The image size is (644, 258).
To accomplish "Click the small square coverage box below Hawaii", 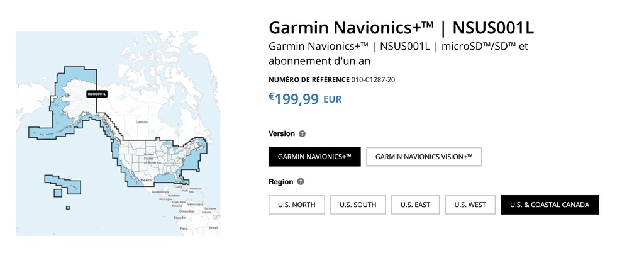I will pos(68,208).
